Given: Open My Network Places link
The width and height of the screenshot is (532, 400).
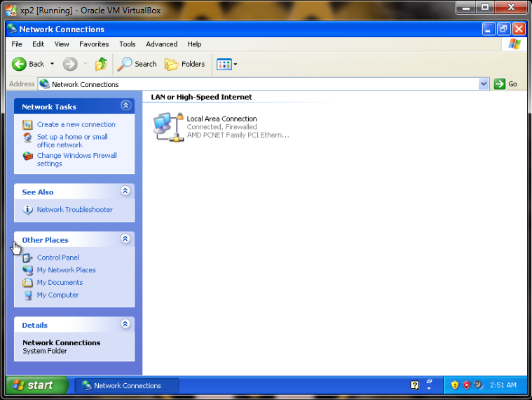Looking at the screenshot, I should tap(66, 270).
